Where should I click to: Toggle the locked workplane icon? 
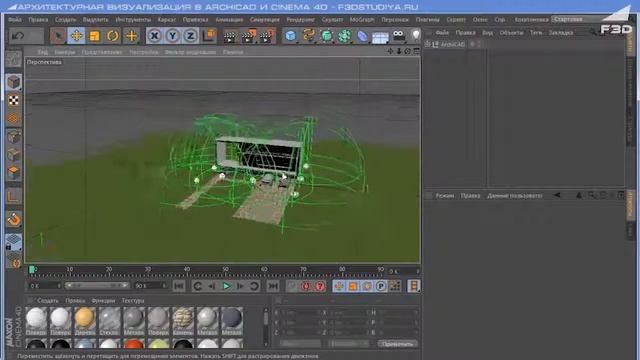[x=13, y=242]
